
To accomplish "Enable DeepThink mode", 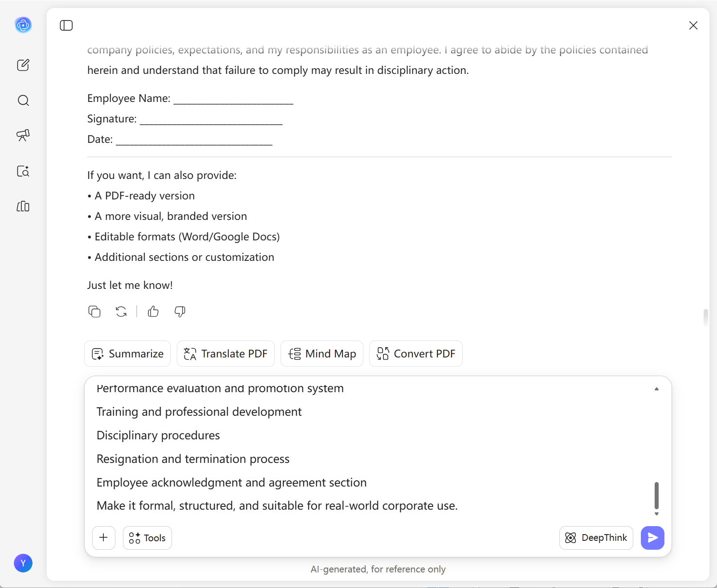I will 596,538.
